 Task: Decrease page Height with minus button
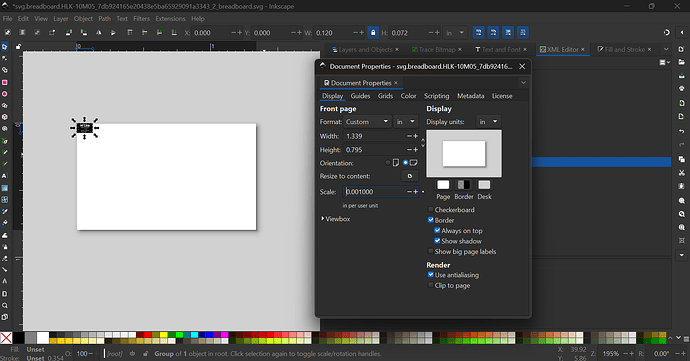(409, 150)
